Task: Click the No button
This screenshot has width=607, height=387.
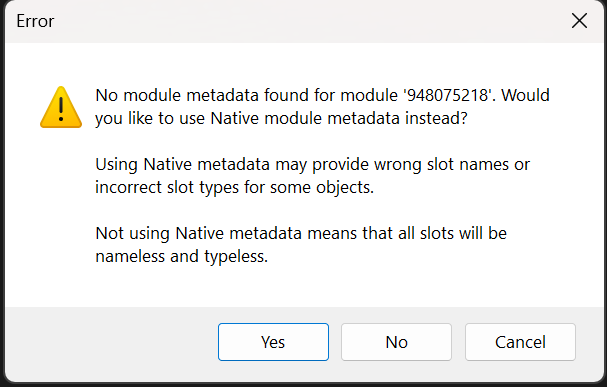Action: pos(396,342)
